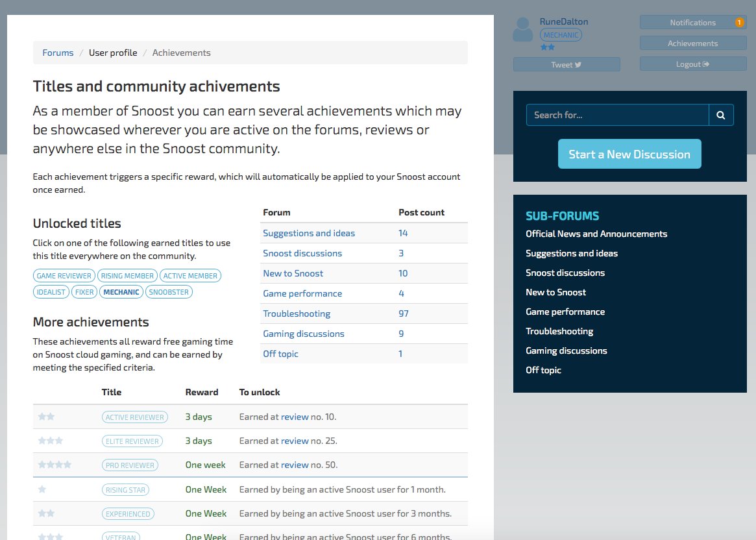Click the two-star rating under RuneDalton
Viewport: 756px width, 540px height.
(547, 47)
